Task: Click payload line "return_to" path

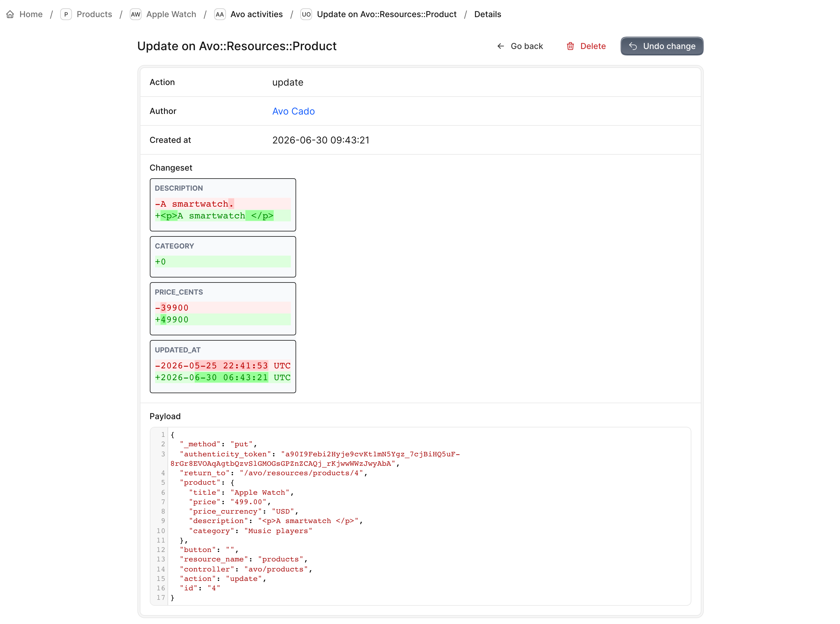Action: 273,473
